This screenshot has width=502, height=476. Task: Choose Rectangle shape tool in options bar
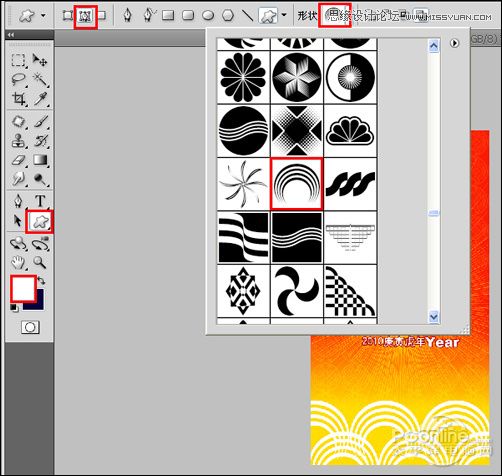click(x=168, y=15)
